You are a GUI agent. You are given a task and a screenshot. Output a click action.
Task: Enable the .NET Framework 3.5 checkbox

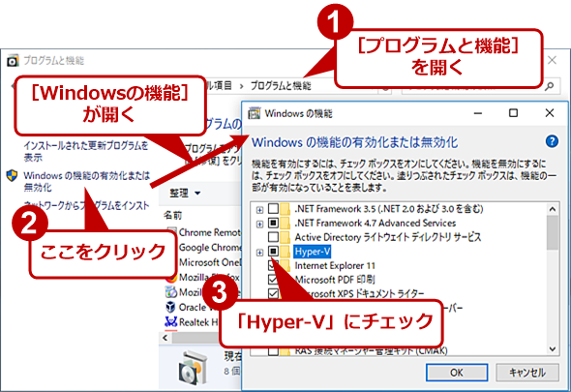point(273,209)
